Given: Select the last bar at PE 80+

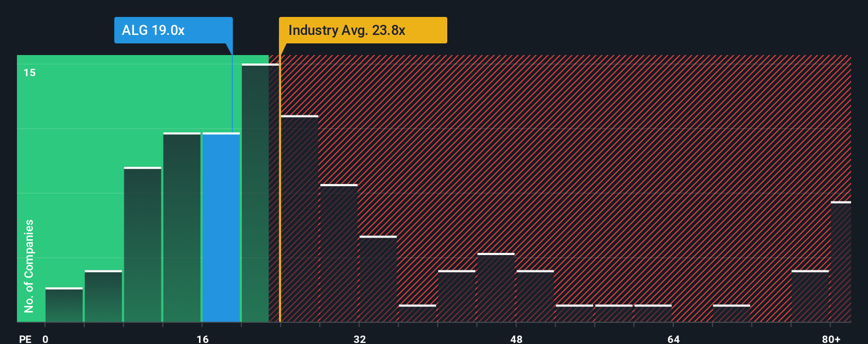Looking at the screenshot, I should [841, 261].
